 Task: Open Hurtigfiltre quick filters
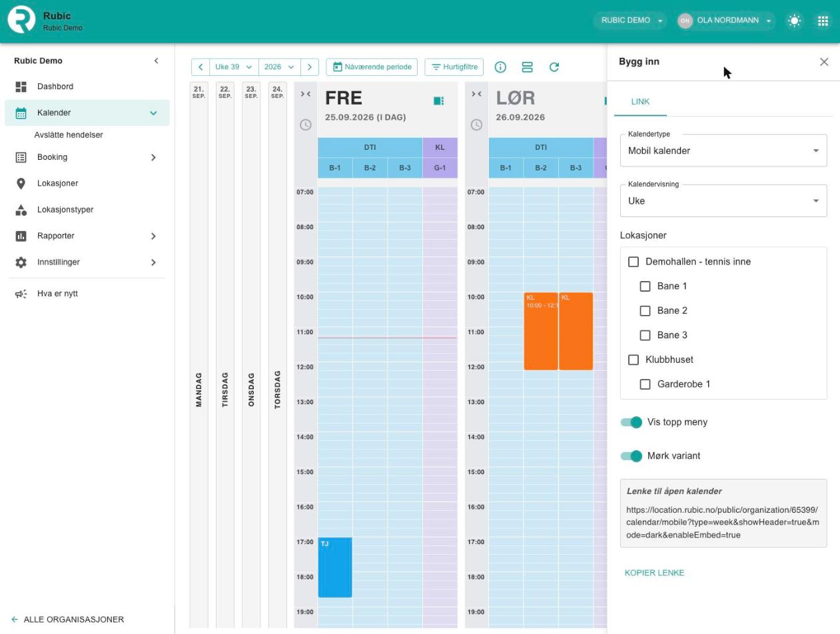pyautogui.click(x=454, y=67)
